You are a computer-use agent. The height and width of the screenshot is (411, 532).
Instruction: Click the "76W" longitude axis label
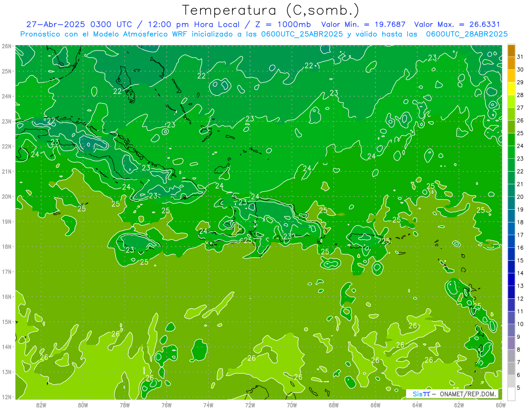pyautogui.click(x=167, y=405)
